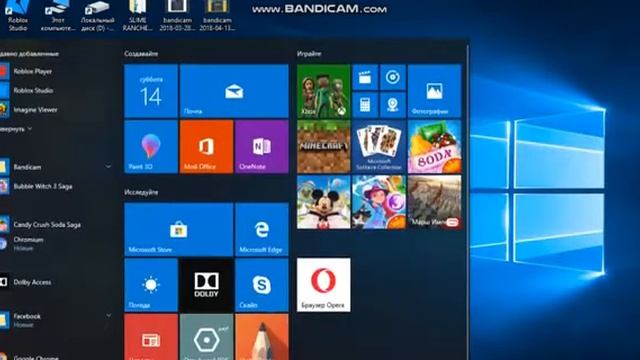Launch the Paint 3D tile
This screenshot has height=360, width=640.
[x=151, y=147]
